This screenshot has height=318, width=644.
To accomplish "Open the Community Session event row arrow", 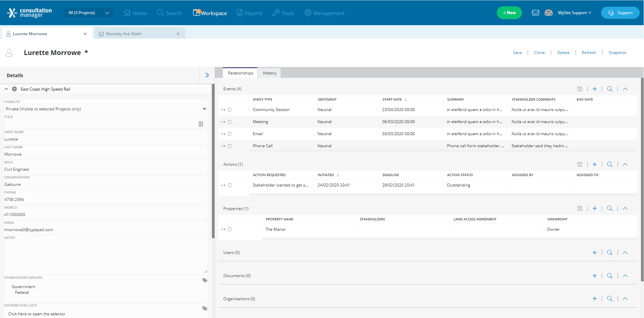I will (x=223, y=110).
